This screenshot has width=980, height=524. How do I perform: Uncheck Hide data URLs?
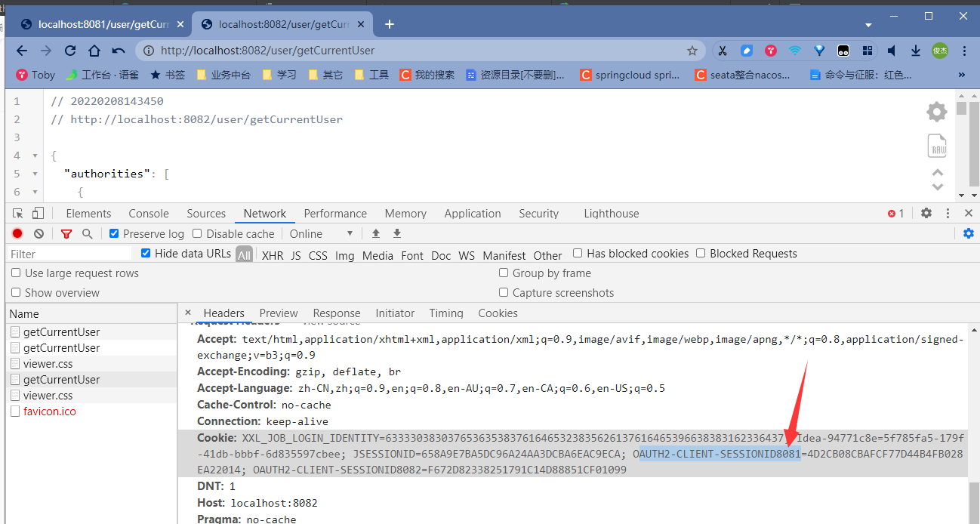point(145,252)
